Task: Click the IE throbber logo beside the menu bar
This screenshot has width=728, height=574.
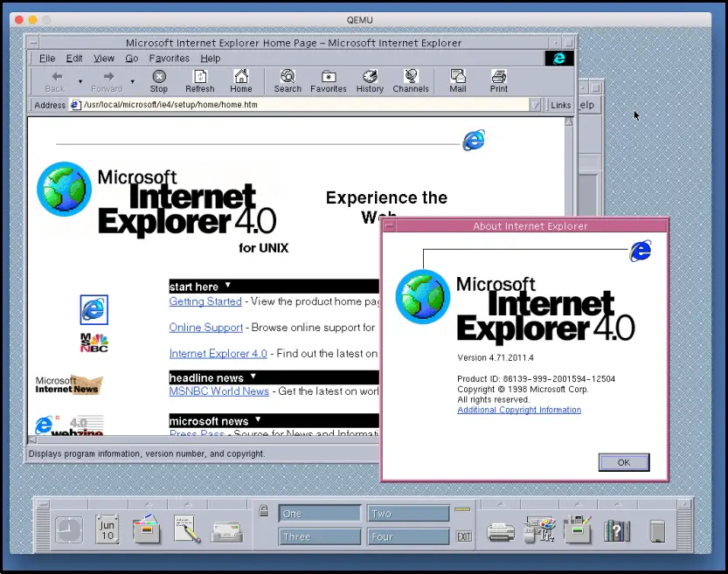Action: pyautogui.click(x=559, y=59)
